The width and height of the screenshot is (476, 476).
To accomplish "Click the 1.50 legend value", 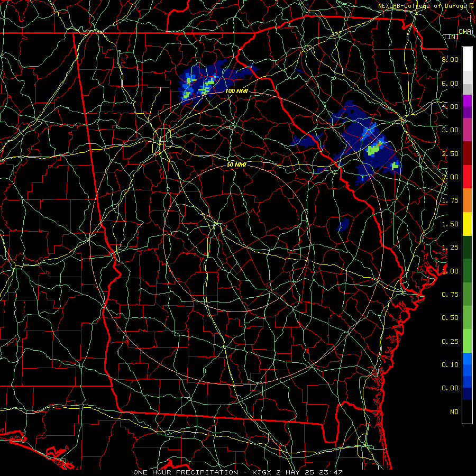I will [x=450, y=224].
